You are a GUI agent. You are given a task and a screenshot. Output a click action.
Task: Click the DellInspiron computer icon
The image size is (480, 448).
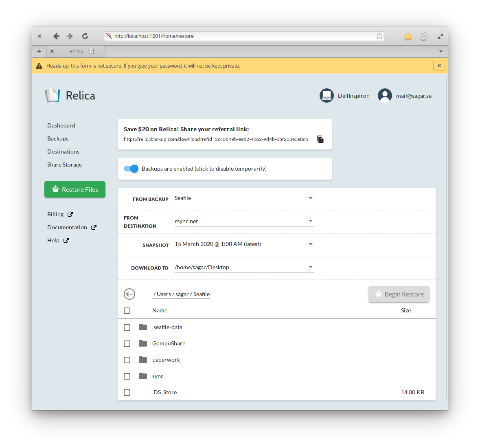click(327, 96)
